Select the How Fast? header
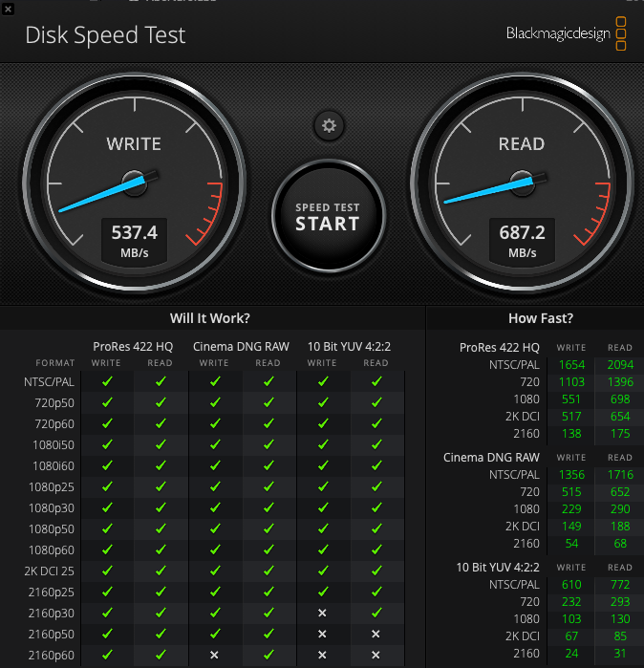644x668 pixels. (541, 318)
